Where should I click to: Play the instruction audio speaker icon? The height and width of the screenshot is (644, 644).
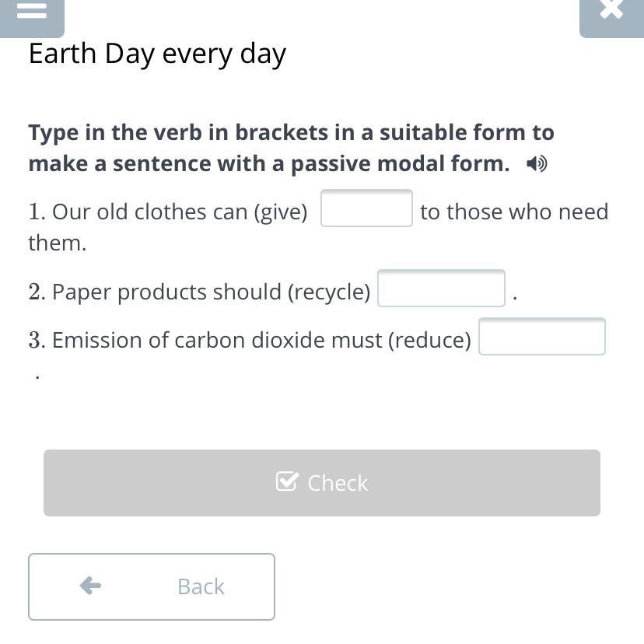pos(537,164)
